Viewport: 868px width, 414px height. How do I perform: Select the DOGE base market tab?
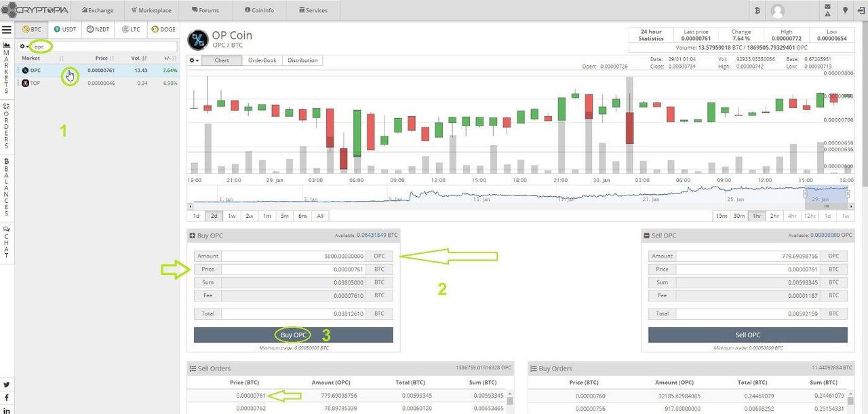coord(163,29)
